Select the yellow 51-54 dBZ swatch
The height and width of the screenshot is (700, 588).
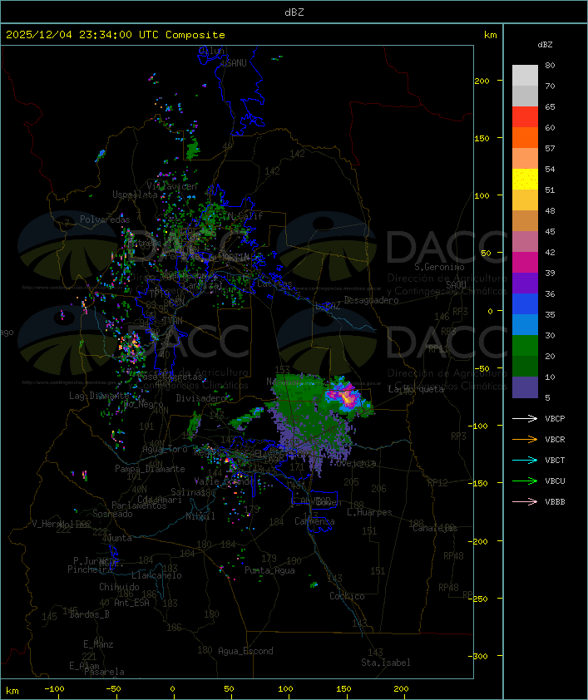(525, 179)
